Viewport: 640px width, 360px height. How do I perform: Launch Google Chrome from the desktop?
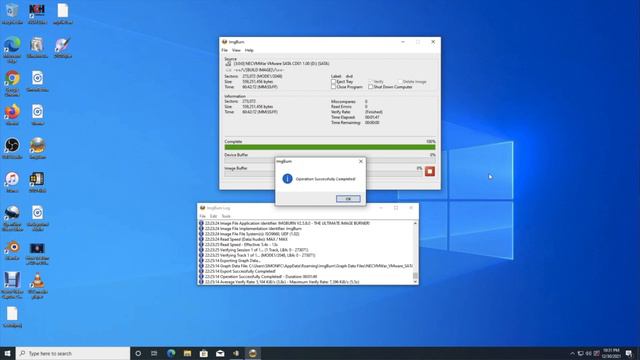pos(12,83)
